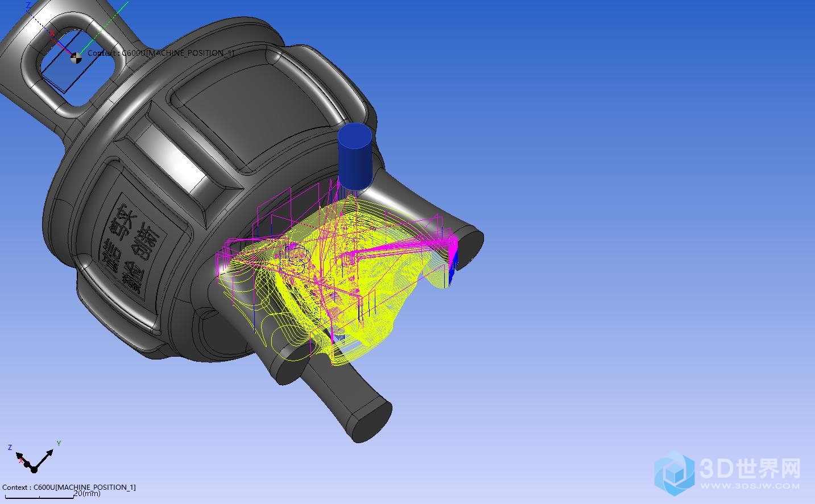Select the view orientation triad at bottom-left

(x=33, y=457)
